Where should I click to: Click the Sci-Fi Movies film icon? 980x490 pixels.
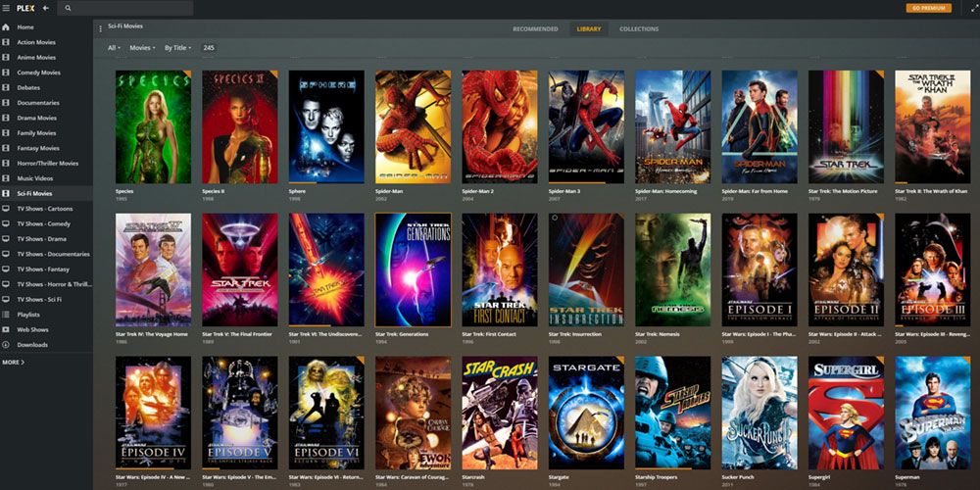6,194
